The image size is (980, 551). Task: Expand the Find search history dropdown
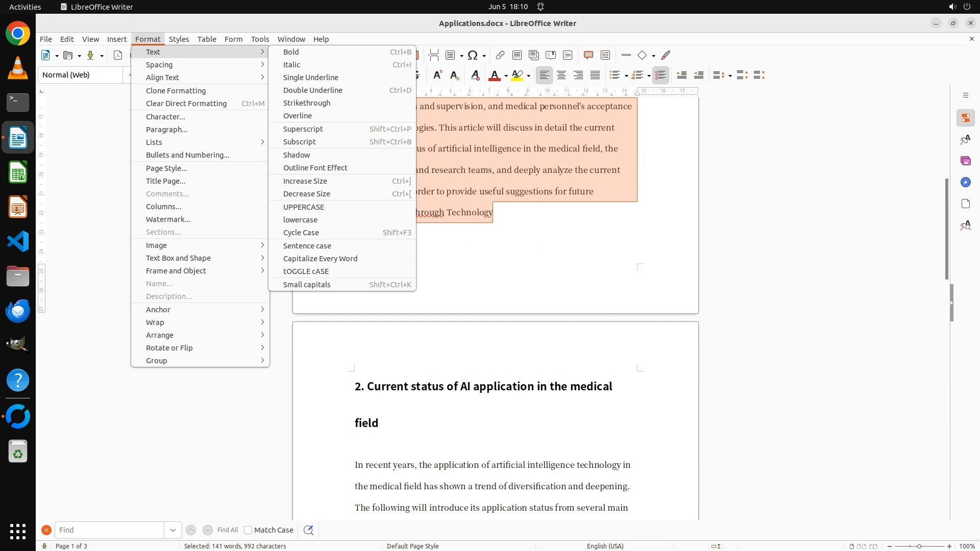click(x=173, y=530)
